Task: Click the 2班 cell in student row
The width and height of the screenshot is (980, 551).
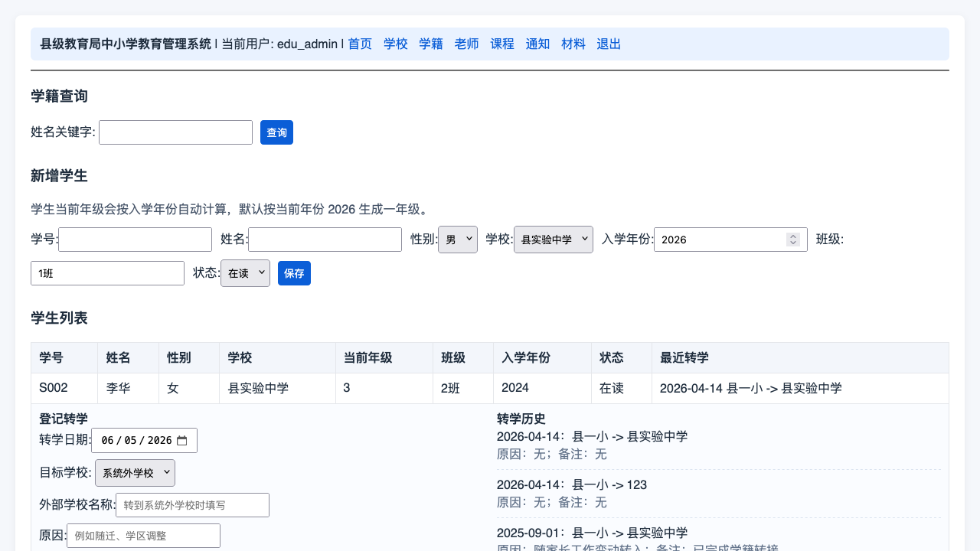Action: click(x=463, y=388)
